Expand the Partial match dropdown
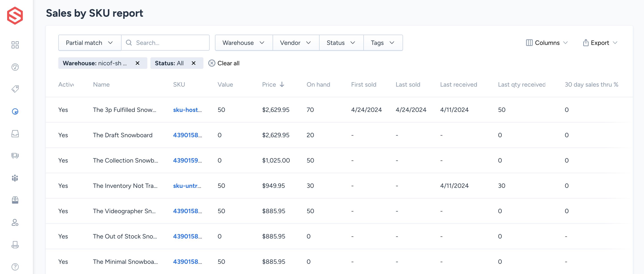644x274 pixels. click(89, 43)
